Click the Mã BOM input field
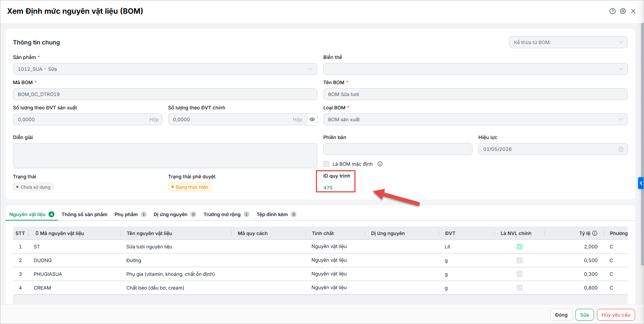The width and height of the screenshot is (644, 324). coord(165,94)
